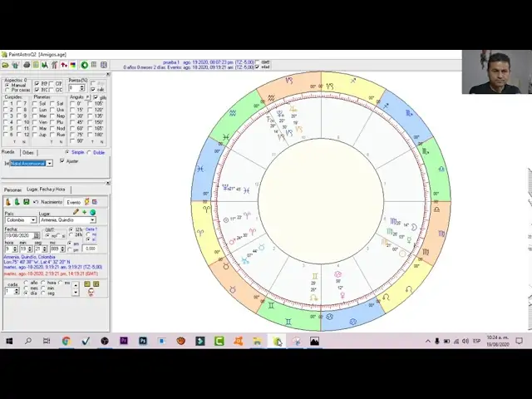Viewport: 532px width, 399px height.
Task: Click the green person icon in Personas panel
Action: pyautogui.click(x=17, y=202)
